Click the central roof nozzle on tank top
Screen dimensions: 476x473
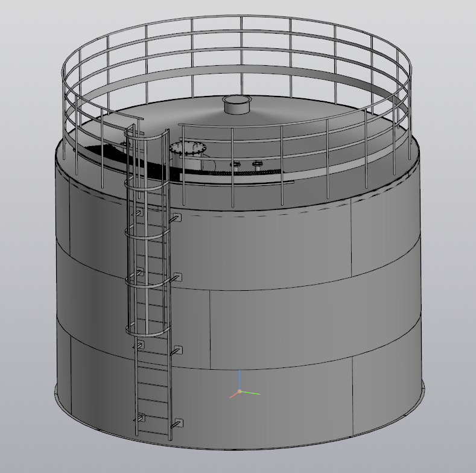236,105
